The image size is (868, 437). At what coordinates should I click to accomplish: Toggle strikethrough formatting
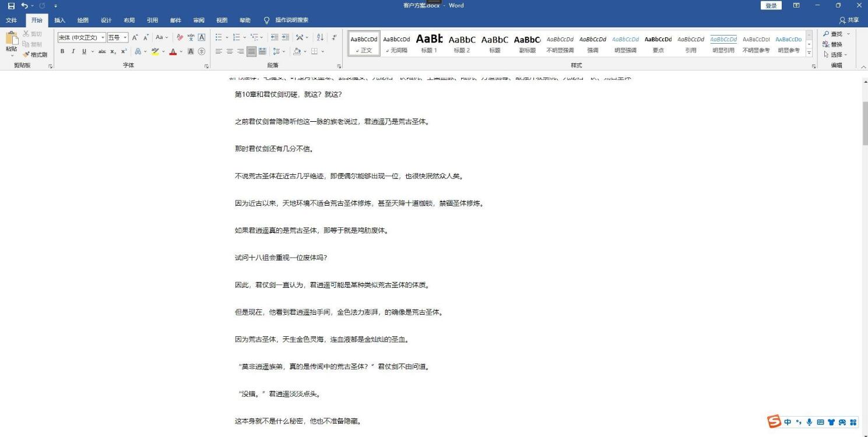pos(102,51)
